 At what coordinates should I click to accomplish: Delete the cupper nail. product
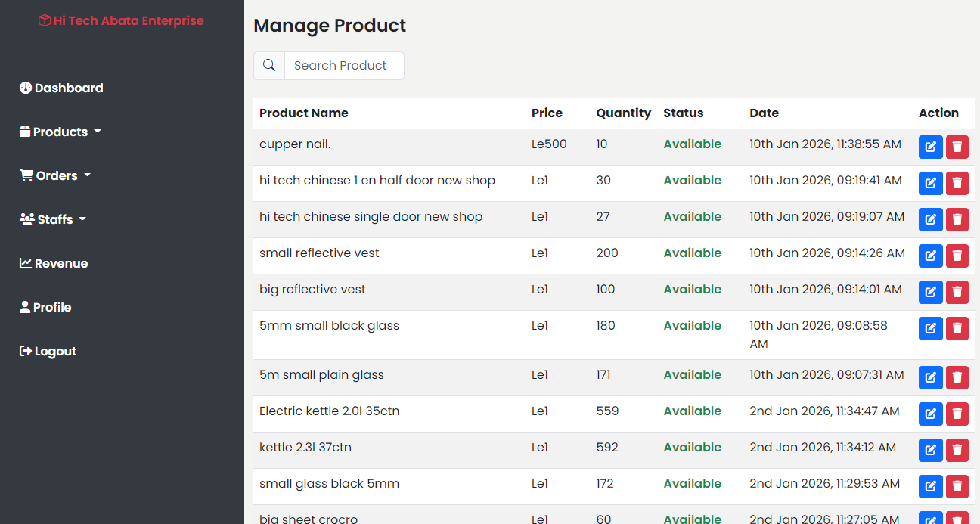(957, 147)
